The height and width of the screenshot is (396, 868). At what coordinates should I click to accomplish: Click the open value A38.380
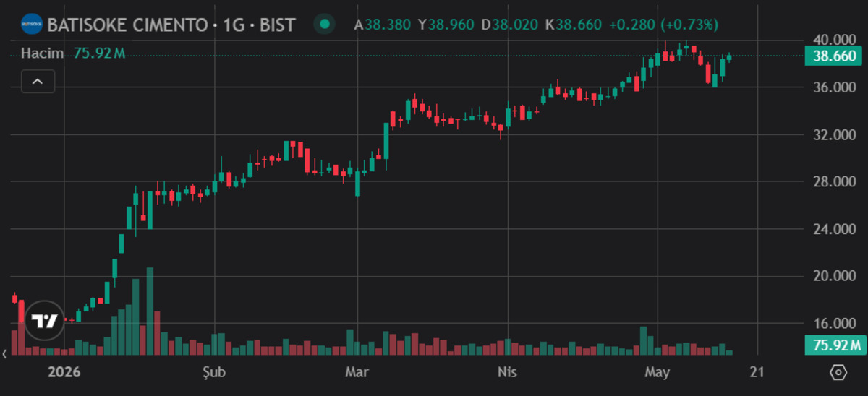point(383,25)
